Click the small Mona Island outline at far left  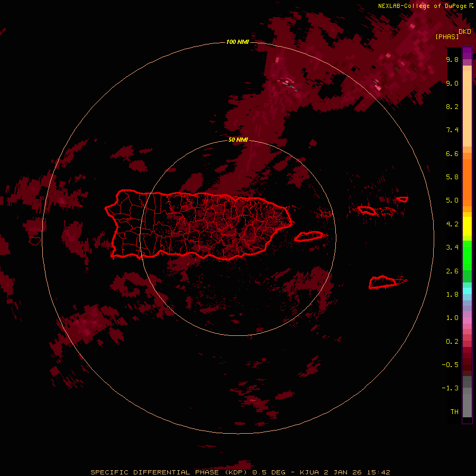(35, 241)
